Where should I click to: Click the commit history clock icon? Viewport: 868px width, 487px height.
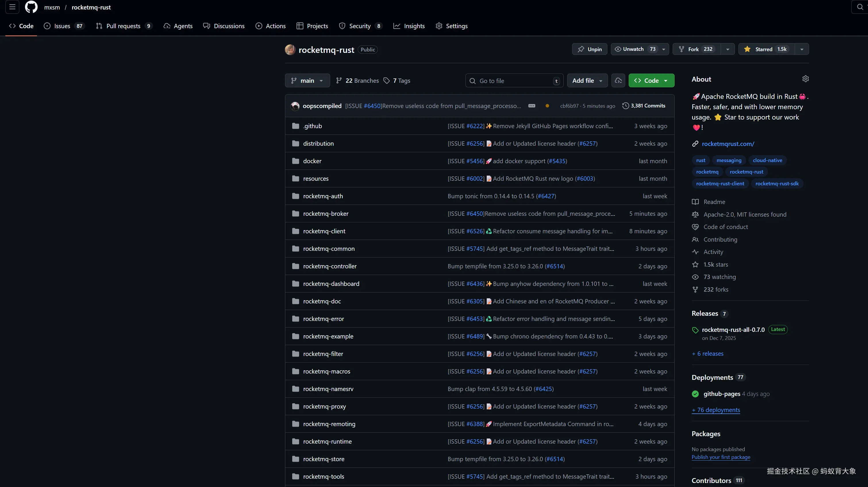626,106
